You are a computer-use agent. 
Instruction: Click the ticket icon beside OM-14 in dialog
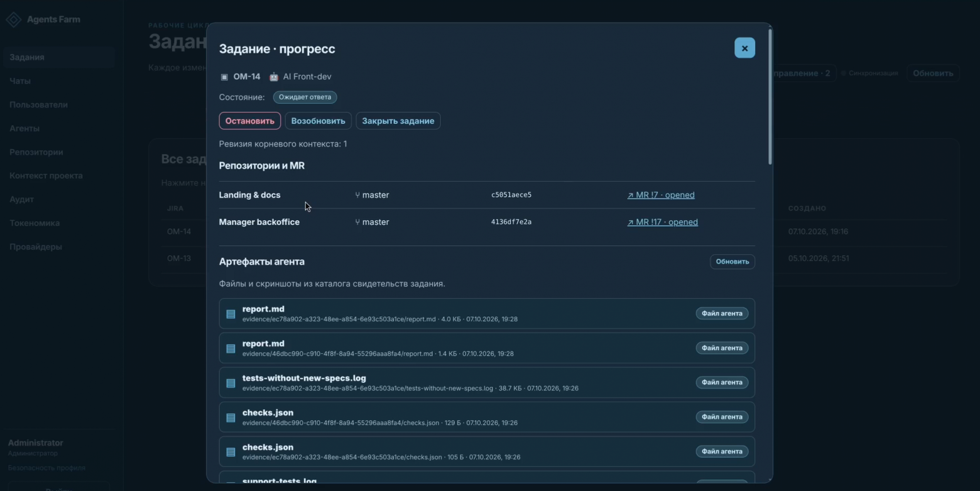(224, 77)
